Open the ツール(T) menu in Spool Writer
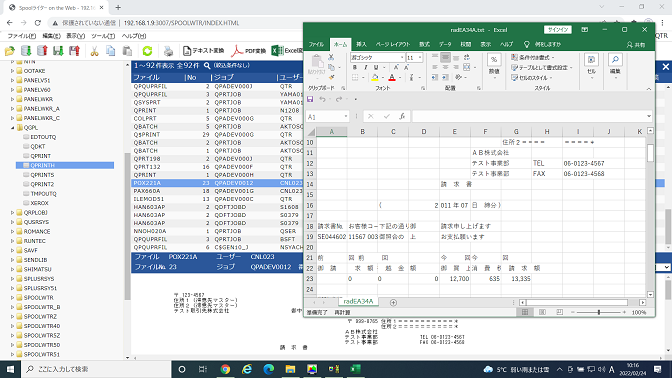672x378 pixels. (x=103, y=36)
